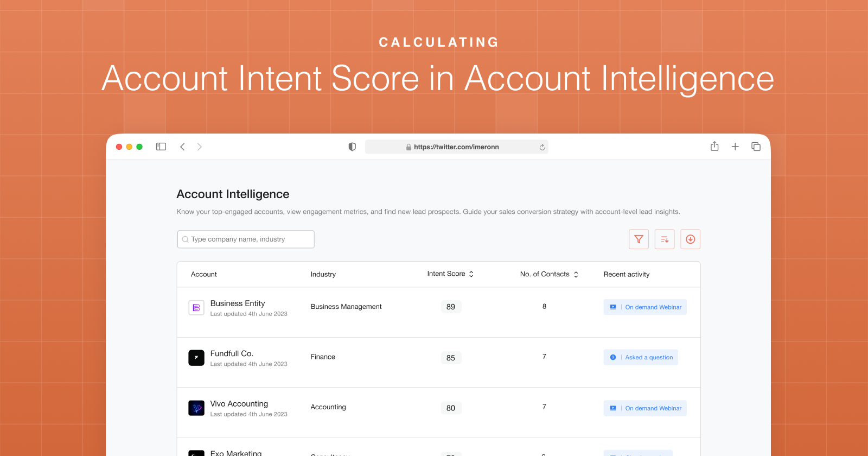Click Business Entity's On demand Webinar tag
The image size is (868, 456).
645,307
